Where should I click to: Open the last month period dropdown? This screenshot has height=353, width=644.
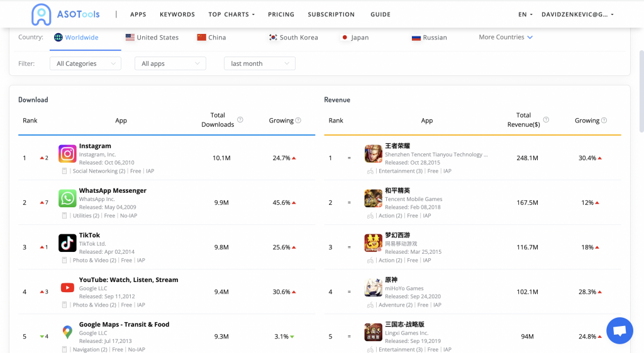(x=260, y=63)
